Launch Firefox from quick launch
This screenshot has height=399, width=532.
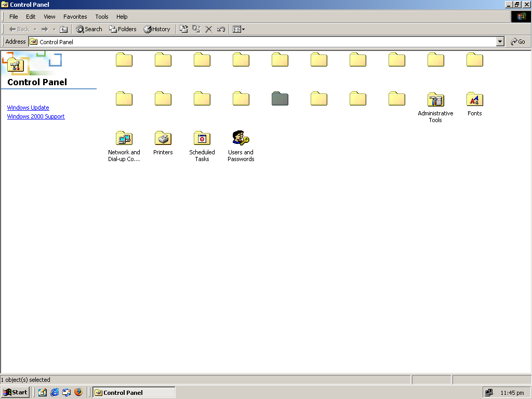pos(78,392)
